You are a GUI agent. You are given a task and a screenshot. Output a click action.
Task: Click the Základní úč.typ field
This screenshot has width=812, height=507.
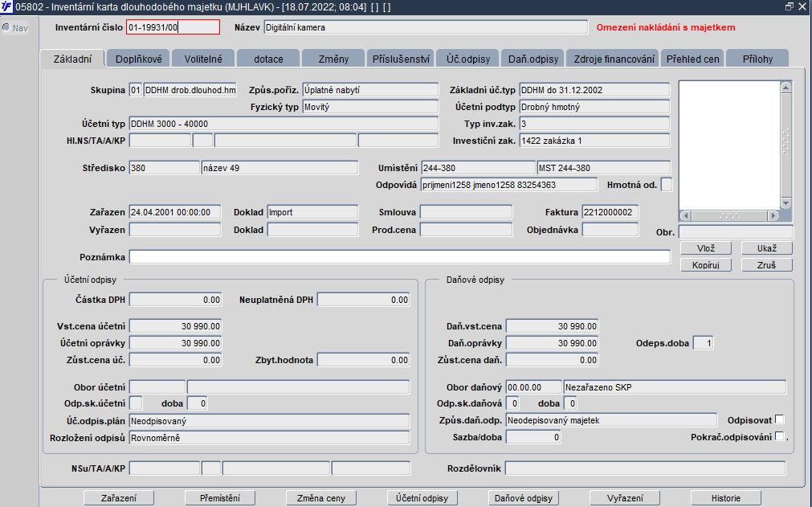click(594, 90)
